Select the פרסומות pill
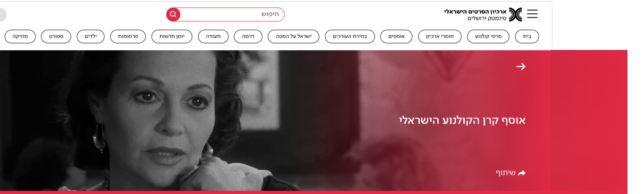The height and width of the screenshot is (194, 644). [128, 36]
